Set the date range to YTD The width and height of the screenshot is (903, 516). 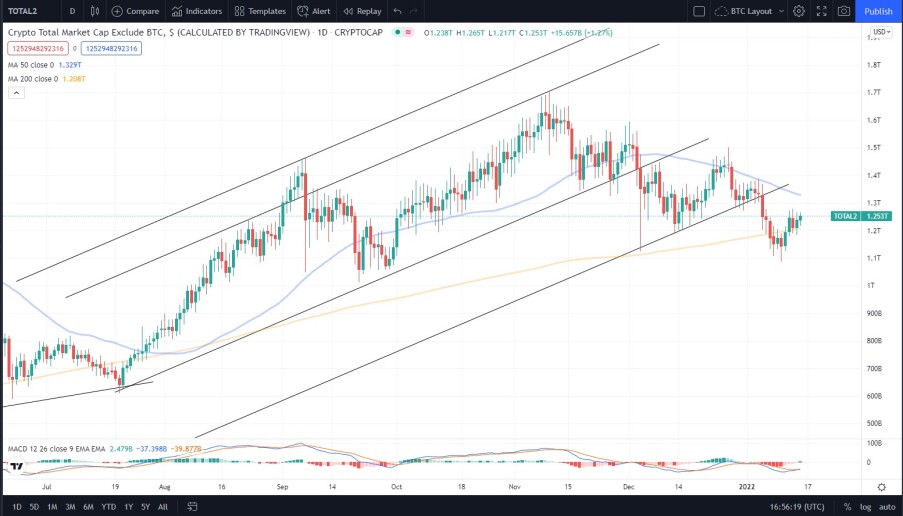point(108,507)
